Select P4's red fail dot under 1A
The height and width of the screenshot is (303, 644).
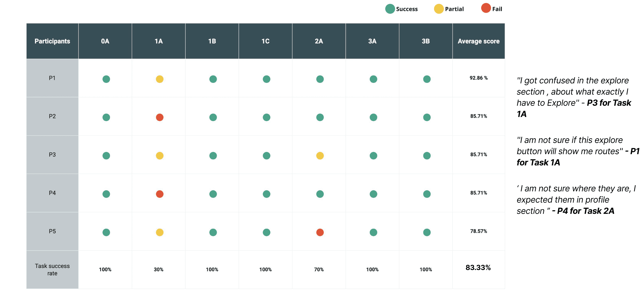[159, 194]
